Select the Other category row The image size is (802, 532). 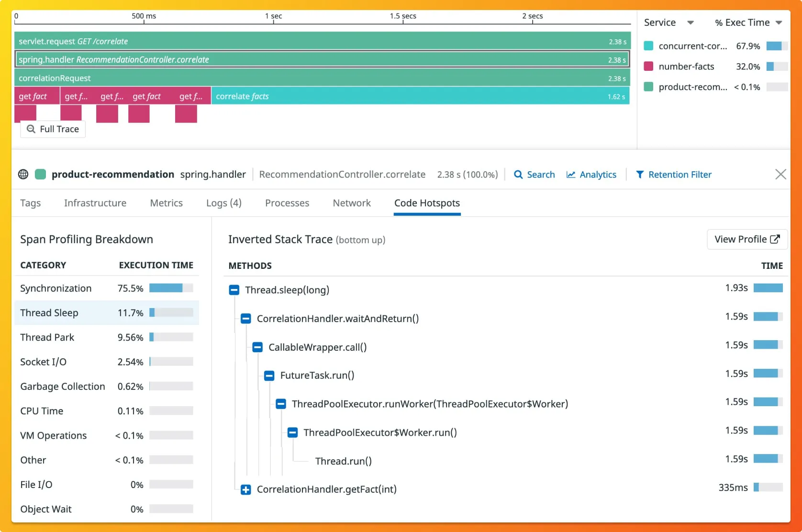106,460
